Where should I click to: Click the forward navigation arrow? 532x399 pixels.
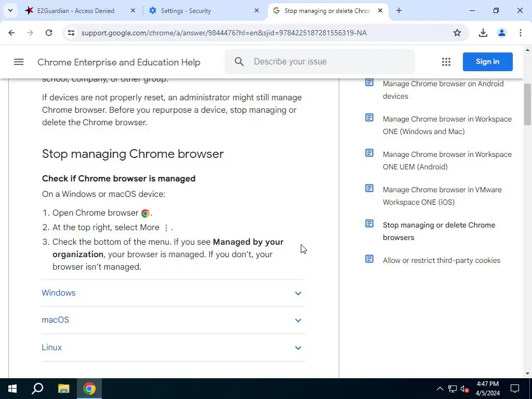(x=30, y=33)
